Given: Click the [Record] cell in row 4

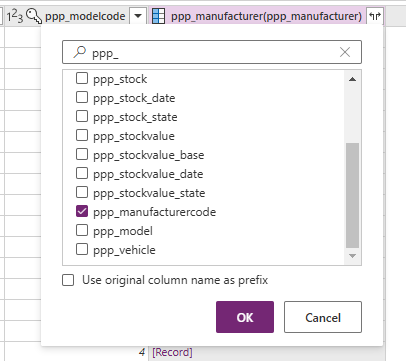Looking at the screenshot, I should 172,352.
